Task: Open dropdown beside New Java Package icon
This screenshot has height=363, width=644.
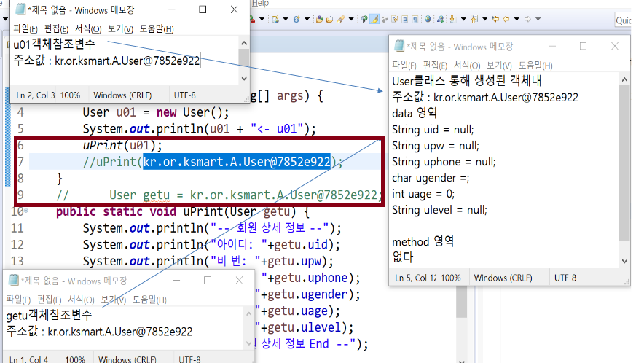Action: (286, 20)
